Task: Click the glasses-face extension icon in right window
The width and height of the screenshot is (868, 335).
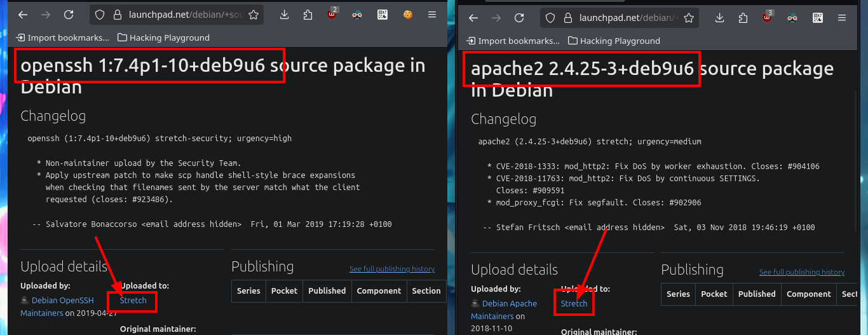Action: [792, 18]
